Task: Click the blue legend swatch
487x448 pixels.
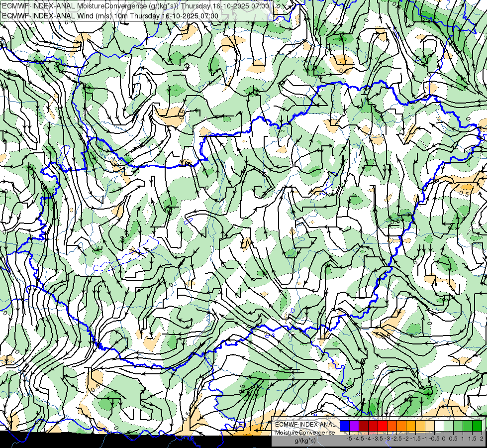Action: (x=345, y=426)
